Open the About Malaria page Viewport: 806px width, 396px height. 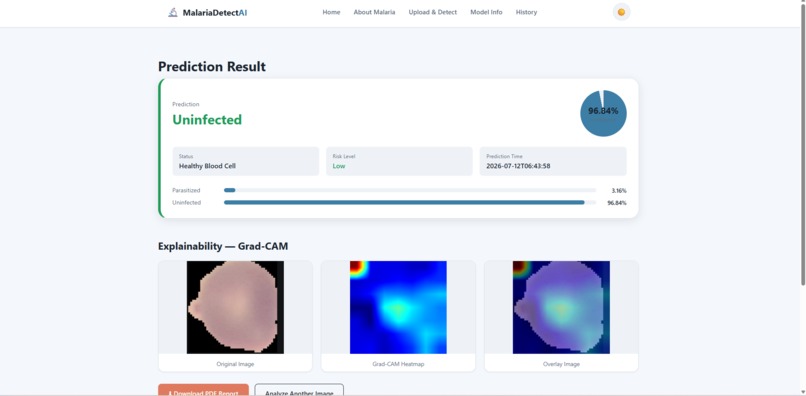pos(374,12)
